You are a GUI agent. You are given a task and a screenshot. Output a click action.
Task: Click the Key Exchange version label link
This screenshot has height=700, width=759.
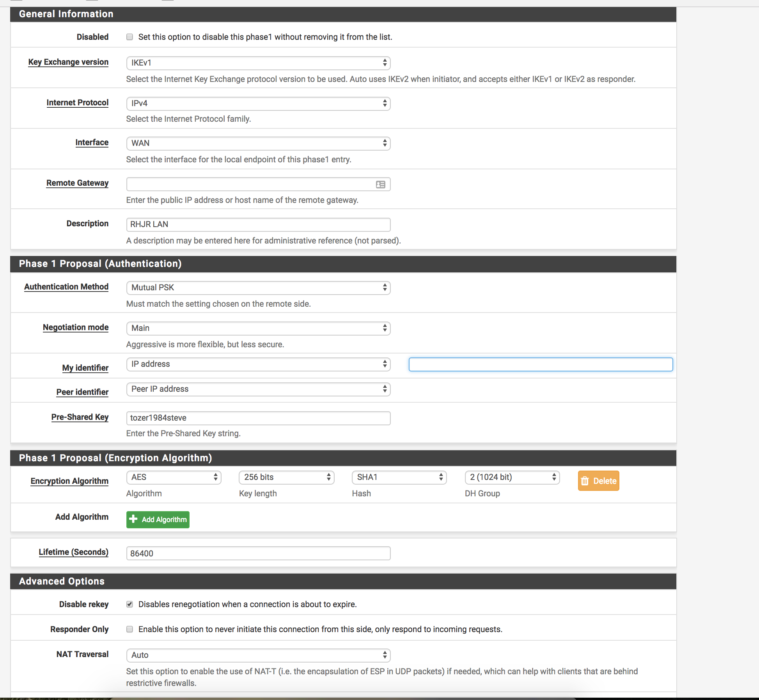pyautogui.click(x=68, y=62)
